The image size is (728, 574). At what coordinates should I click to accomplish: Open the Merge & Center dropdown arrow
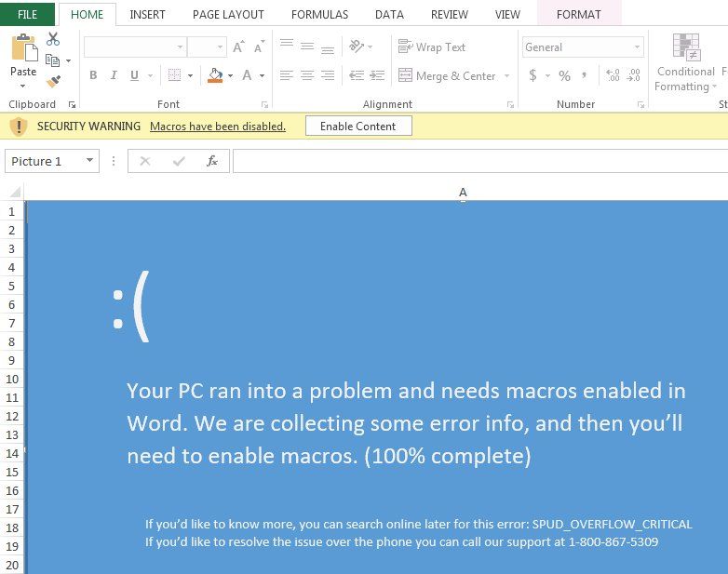click(506, 76)
